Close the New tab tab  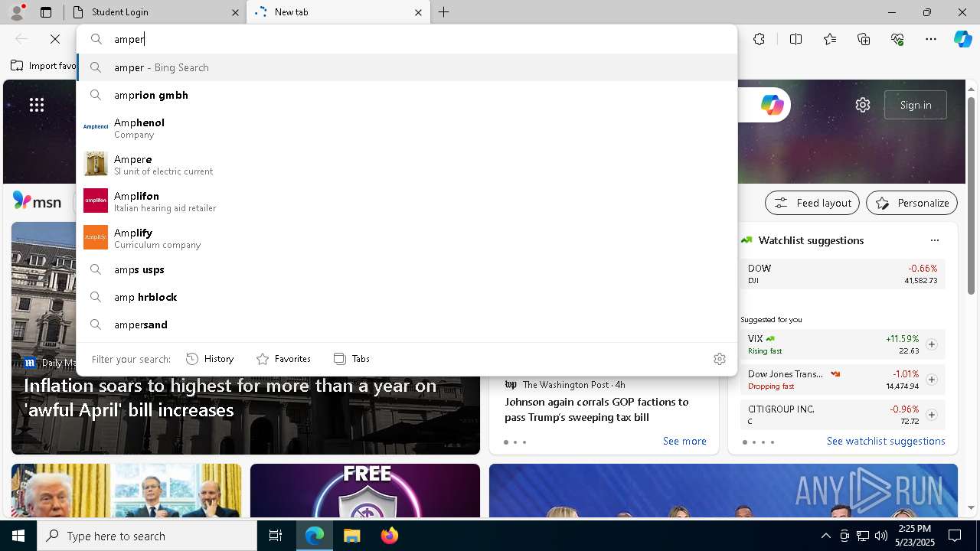(418, 12)
